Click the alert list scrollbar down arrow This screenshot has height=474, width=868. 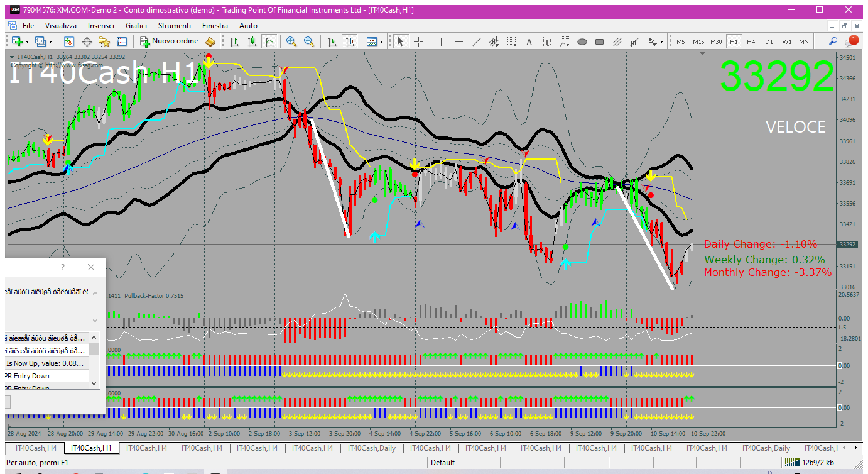94,383
